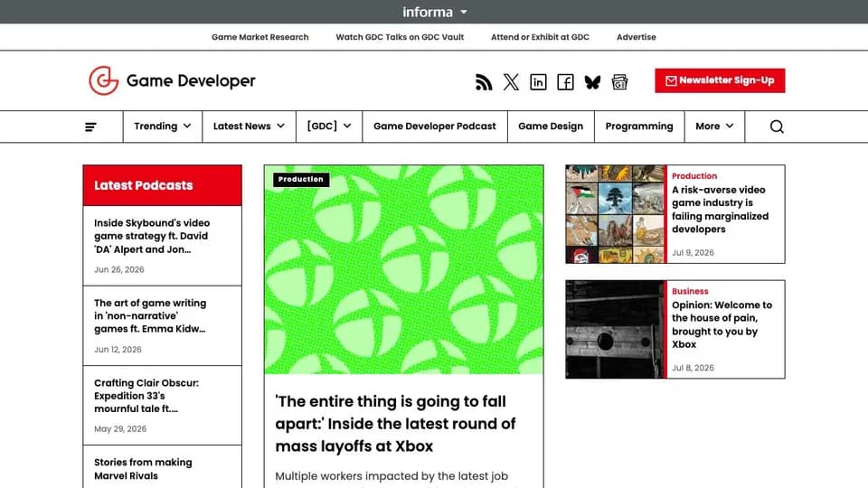The width and height of the screenshot is (868, 488).
Task: Open the hamburger menu icon
Action: pyautogui.click(x=90, y=127)
